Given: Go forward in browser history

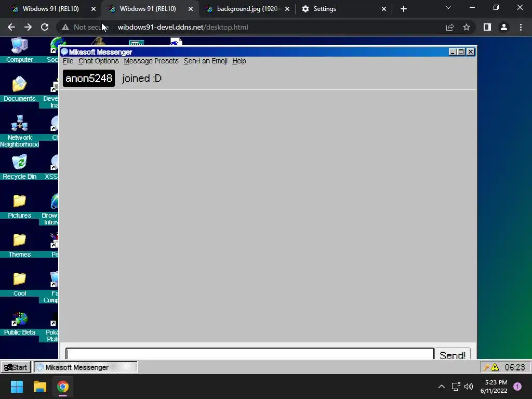Looking at the screenshot, I should coord(28,27).
